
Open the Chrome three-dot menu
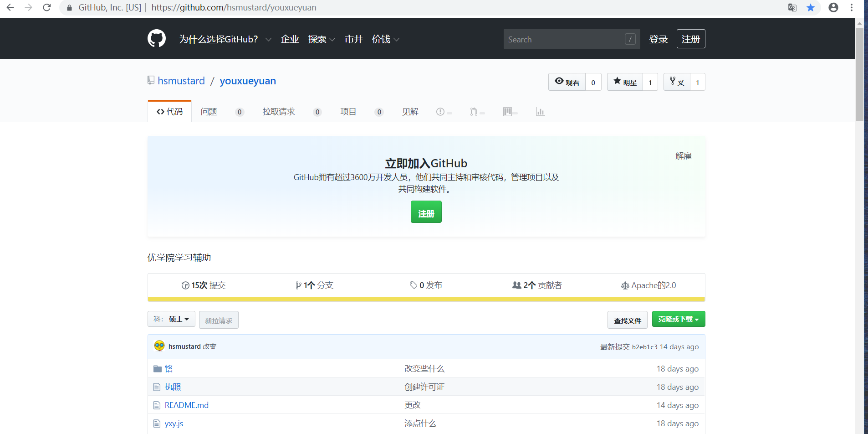[x=852, y=8]
